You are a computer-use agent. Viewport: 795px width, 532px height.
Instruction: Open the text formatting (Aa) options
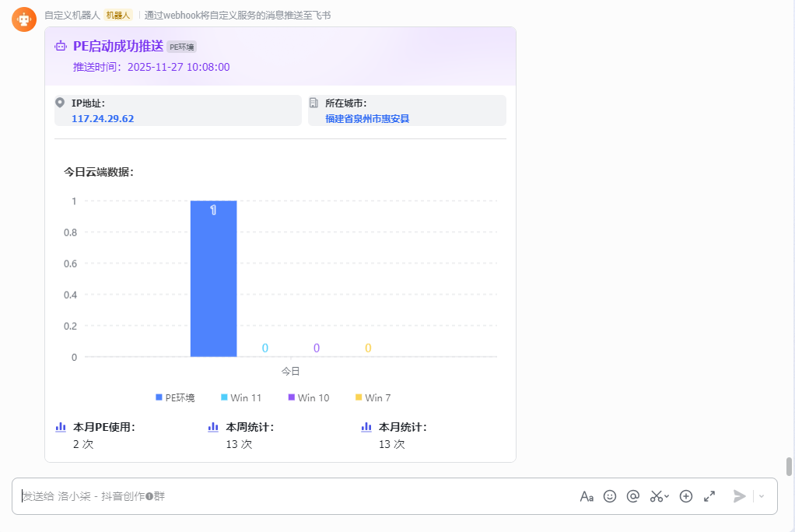(x=587, y=496)
